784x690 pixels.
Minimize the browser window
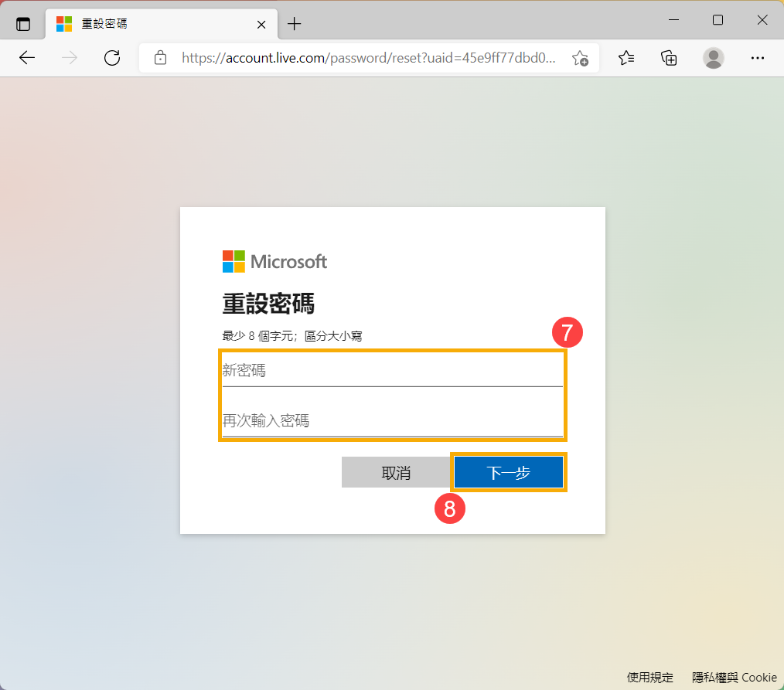[x=673, y=20]
